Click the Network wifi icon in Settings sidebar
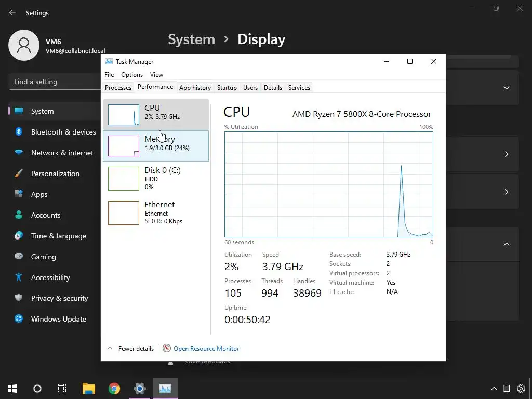 (x=19, y=152)
